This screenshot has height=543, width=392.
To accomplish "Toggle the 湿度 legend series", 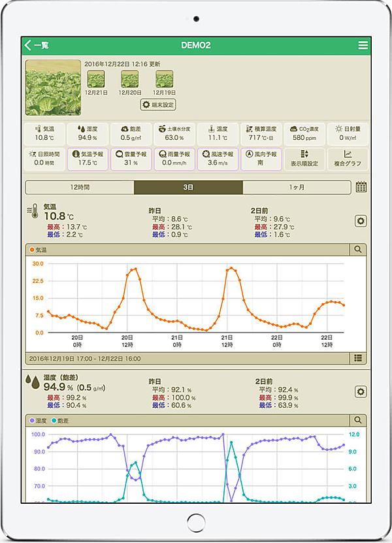I will [x=39, y=420].
